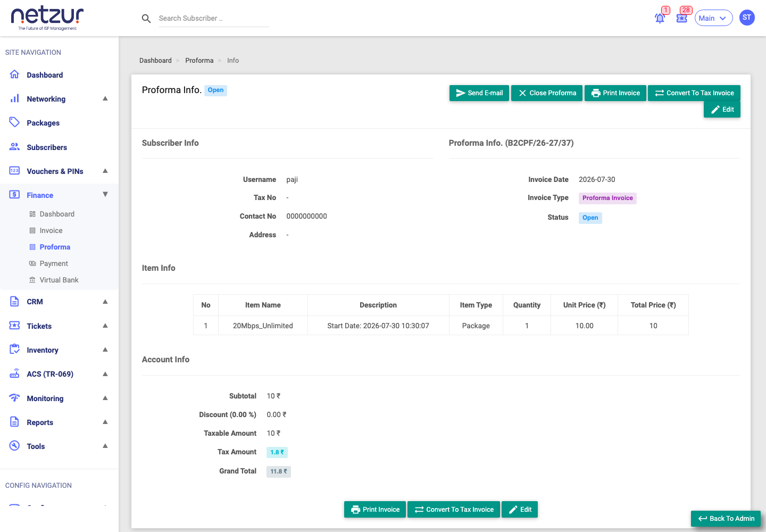Click the Start Date description cell
This screenshot has width=766, height=532.
(378, 326)
